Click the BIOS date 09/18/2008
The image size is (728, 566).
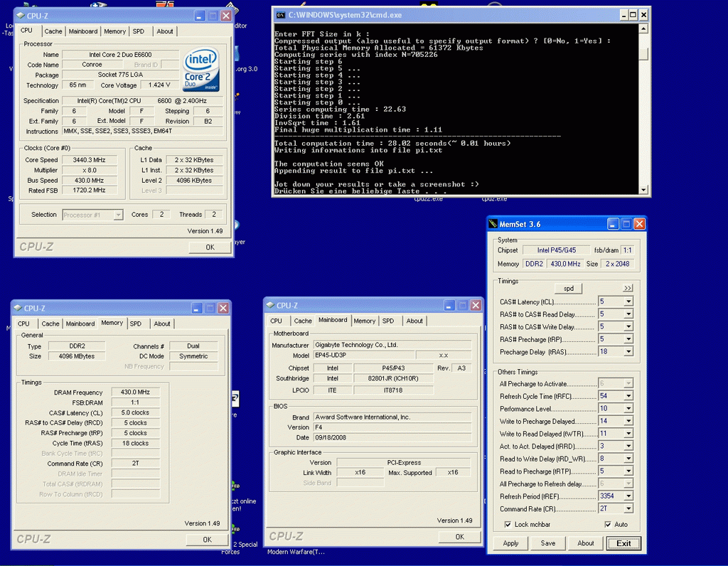coord(392,437)
